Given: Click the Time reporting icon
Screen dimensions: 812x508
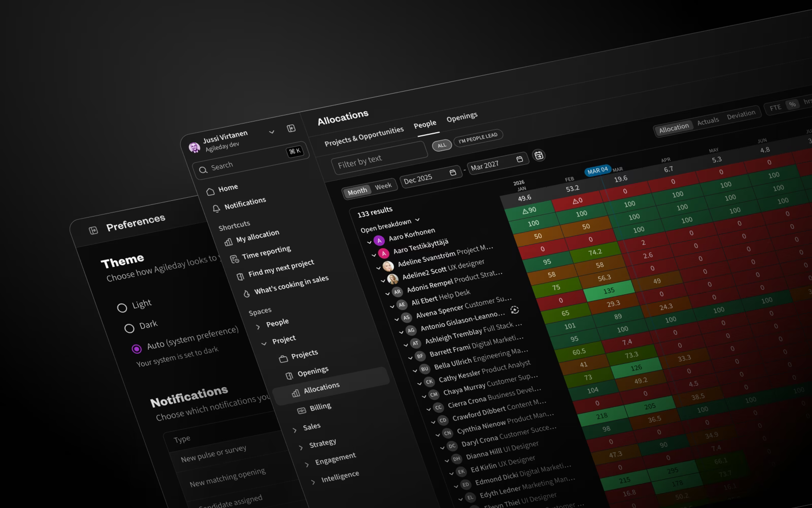Looking at the screenshot, I should coord(234,259).
